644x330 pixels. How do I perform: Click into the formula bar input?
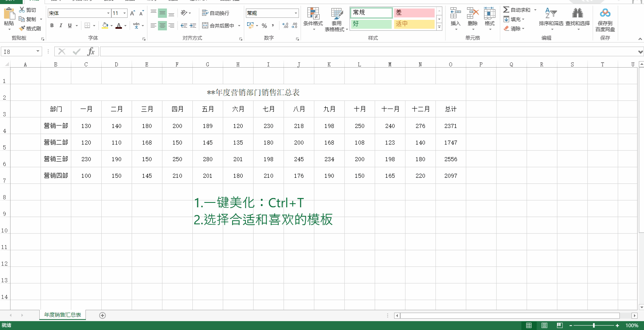368,51
